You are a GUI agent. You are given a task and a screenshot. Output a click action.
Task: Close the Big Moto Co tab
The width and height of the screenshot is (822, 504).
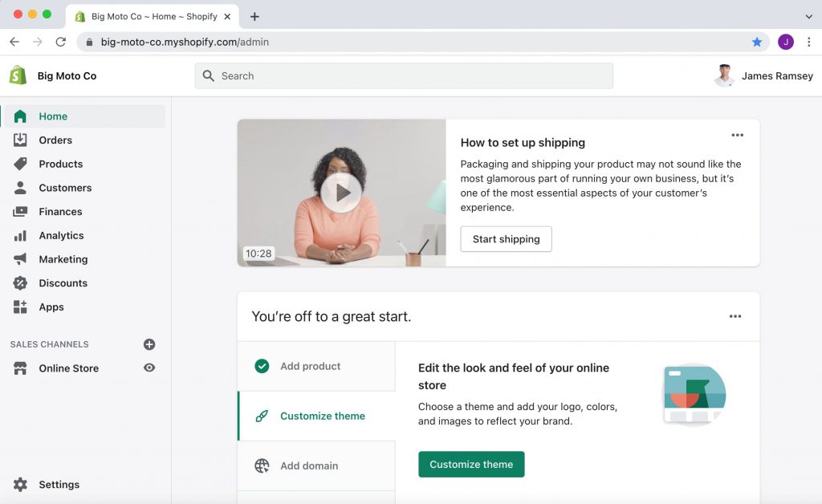tap(227, 17)
